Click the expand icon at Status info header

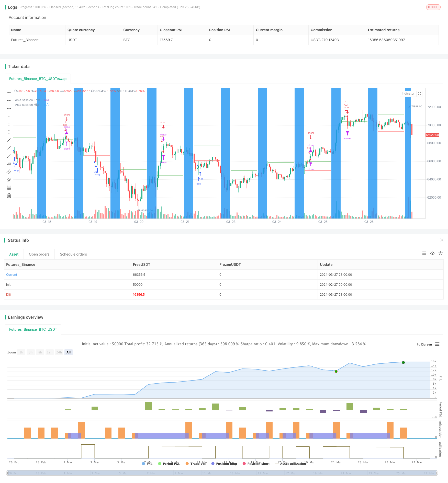coord(442,240)
